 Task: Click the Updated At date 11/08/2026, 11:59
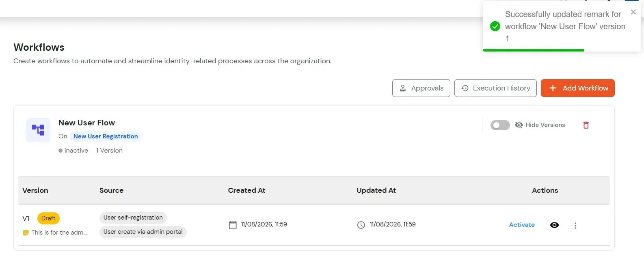coord(393,224)
